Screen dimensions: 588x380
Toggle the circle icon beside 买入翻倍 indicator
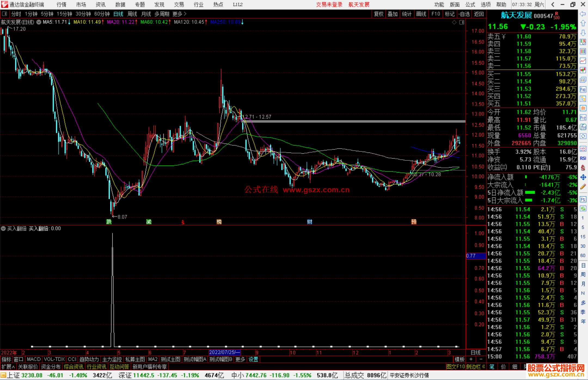[x=3, y=229]
